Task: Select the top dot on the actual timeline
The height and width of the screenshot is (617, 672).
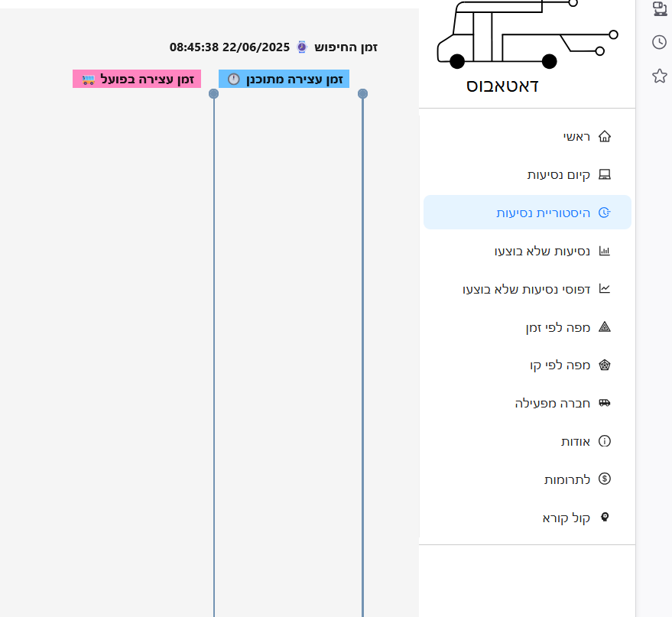Action: tap(214, 94)
